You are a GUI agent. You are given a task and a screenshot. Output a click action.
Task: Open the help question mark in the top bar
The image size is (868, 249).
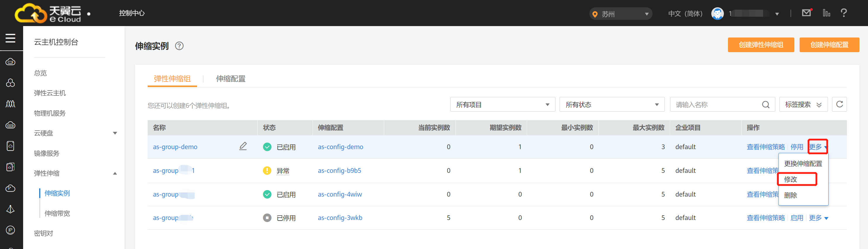coord(844,13)
